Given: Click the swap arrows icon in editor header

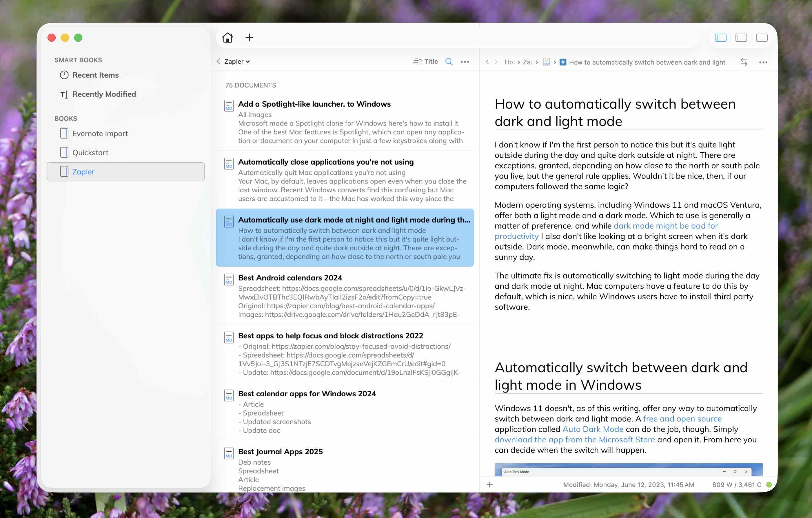Looking at the screenshot, I should pyautogui.click(x=744, y=62).
